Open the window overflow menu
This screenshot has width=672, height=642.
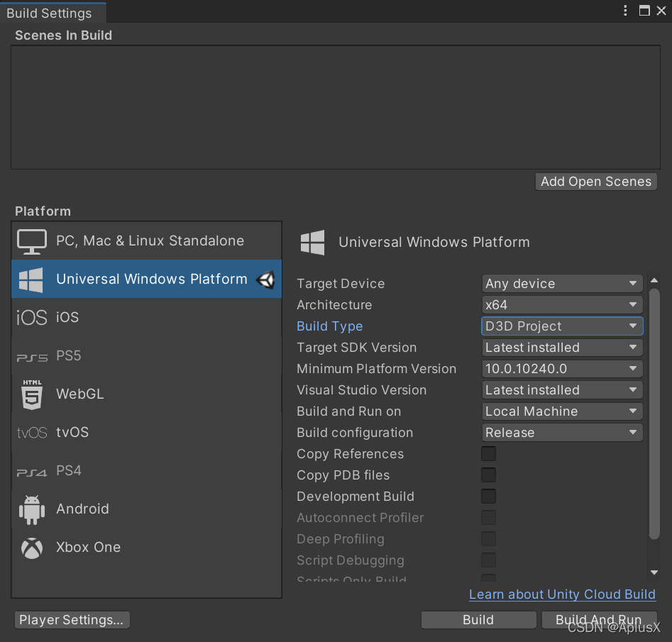click(x=624, y=11)
